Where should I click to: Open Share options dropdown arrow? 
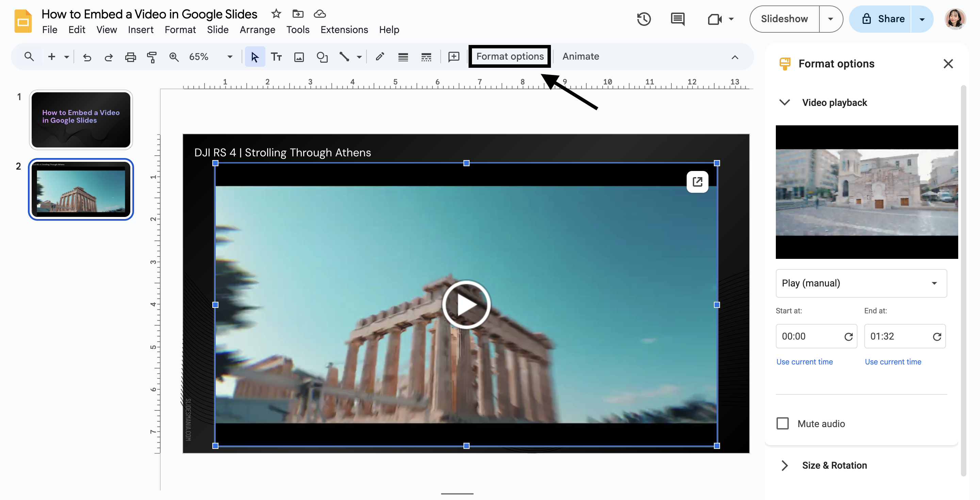point(922,19)
